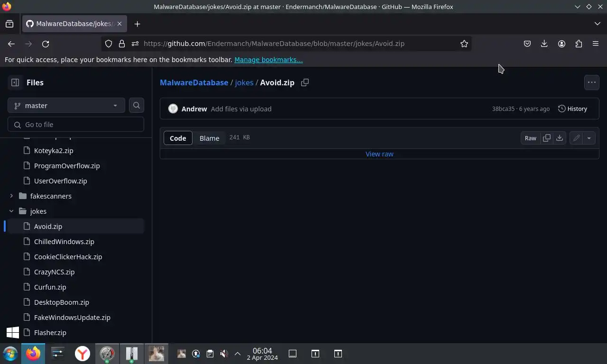Screen dimensions: 607x364
Task: Copy the file path icon next to Avoid.zip
Action: 305,82
